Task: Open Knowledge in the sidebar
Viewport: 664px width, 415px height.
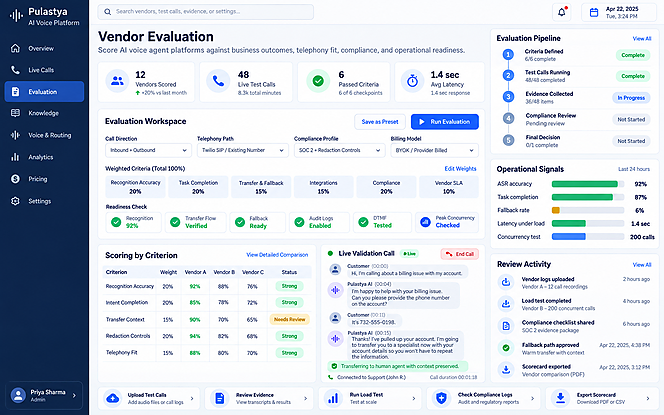Action: 44,113
